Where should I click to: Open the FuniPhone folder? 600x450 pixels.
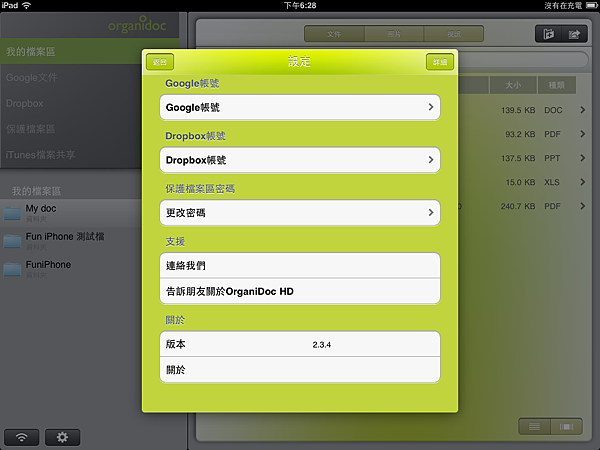[71, 269]
